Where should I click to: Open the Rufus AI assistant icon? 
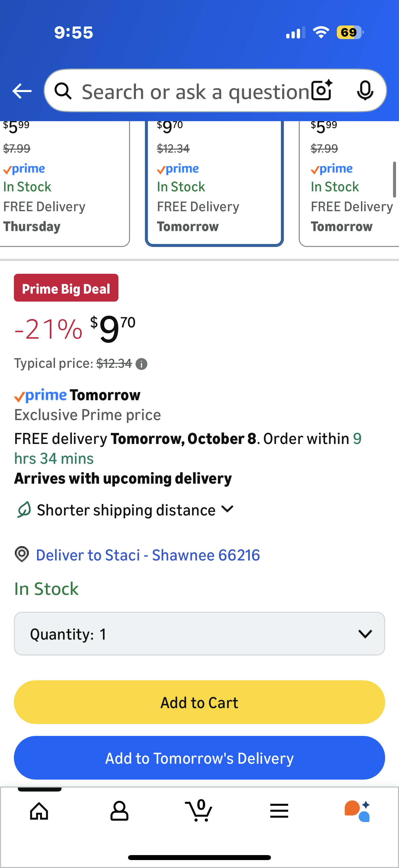pyautogui.click(x=358, y=811)
